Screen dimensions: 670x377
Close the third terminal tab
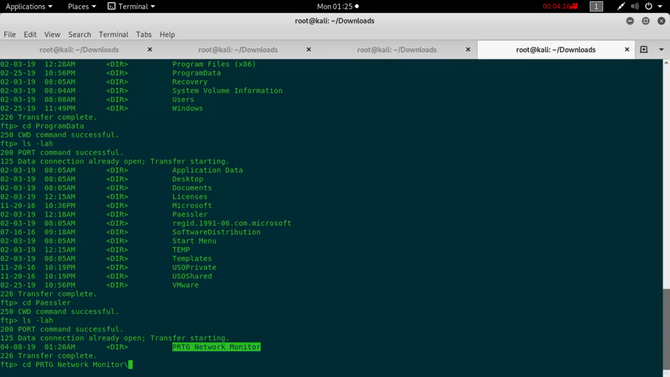(468, 50)
